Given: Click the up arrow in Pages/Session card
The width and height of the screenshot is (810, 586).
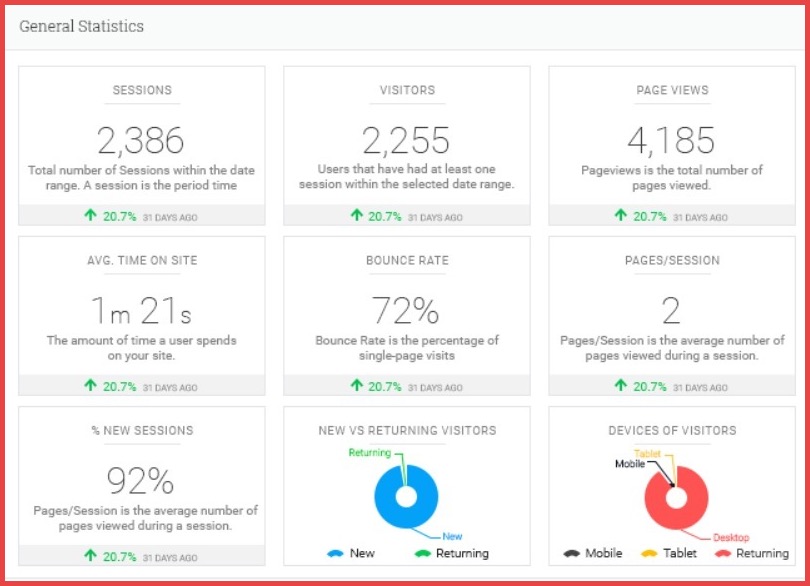Looking at the screenshot, I should (622, 386).
